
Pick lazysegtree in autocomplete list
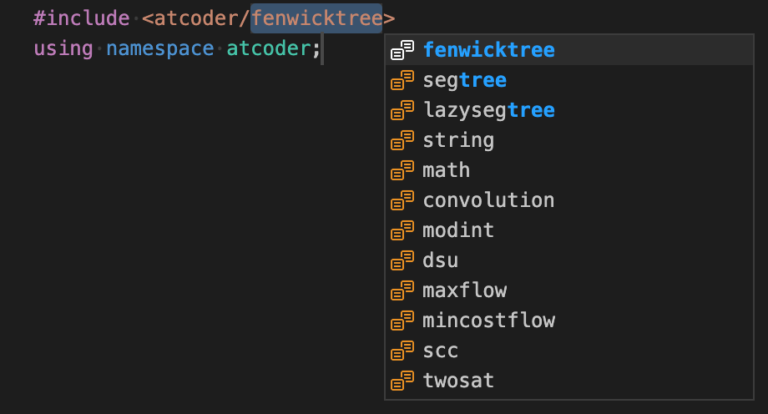[569, 110]
